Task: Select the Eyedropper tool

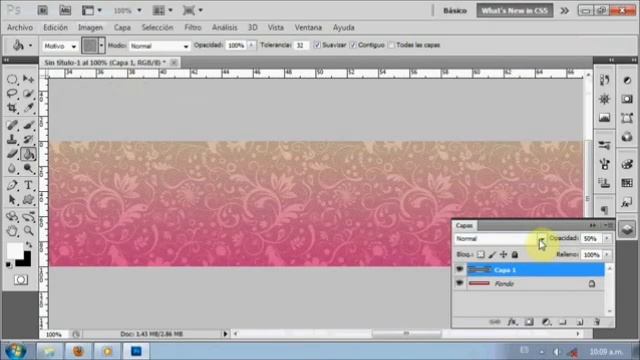Action: tap(29, 108)
